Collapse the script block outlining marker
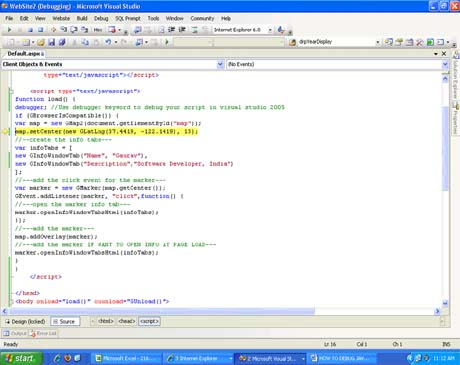Screen dimensions: 460x365 pyautogui.click(x=11, y=91)
